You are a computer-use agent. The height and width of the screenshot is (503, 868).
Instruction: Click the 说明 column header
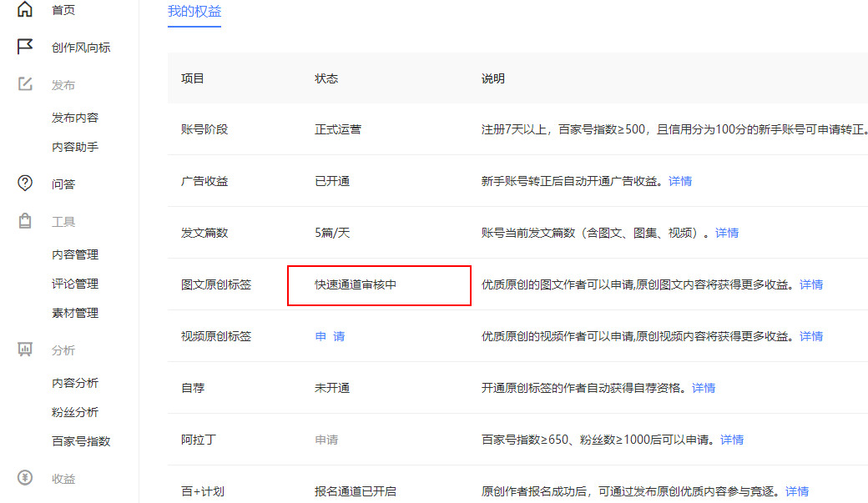click(492, 78)
